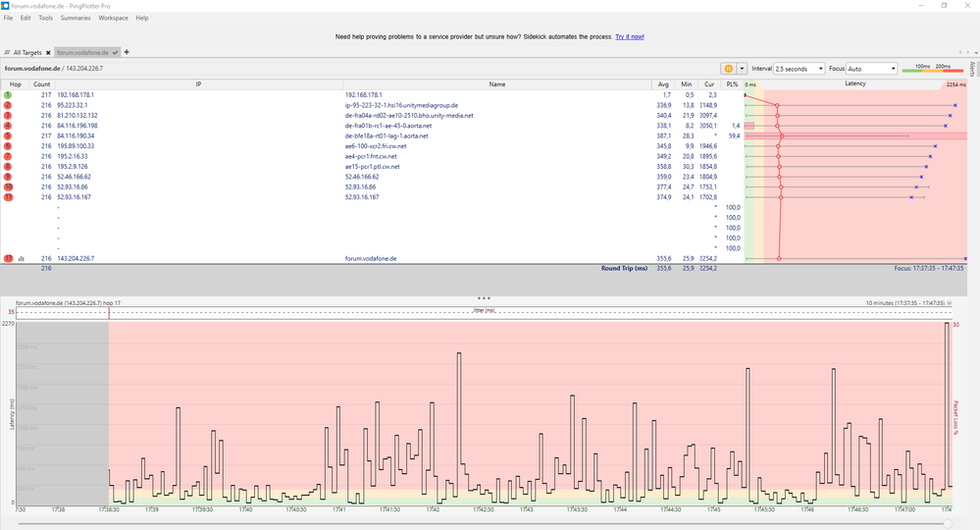Expand the Focus dropdown set to Auto
The image size is (980, 530).
pyautogui.click(x=872, y=69)
